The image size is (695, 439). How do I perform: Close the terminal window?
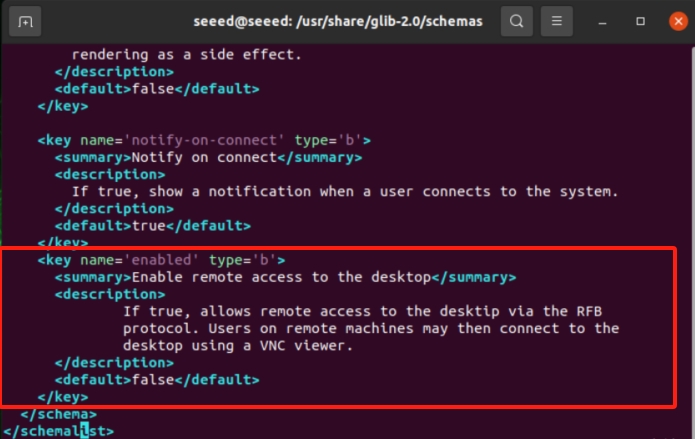tap(678, 21)
